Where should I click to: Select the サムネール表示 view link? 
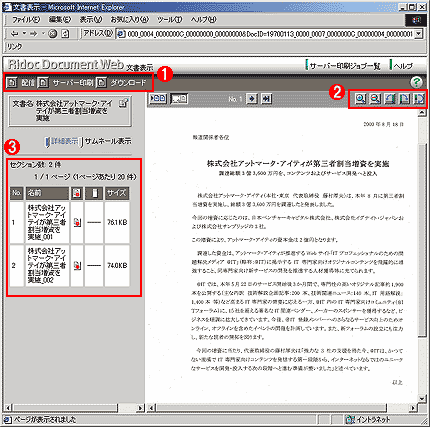(x=108, y=141)
